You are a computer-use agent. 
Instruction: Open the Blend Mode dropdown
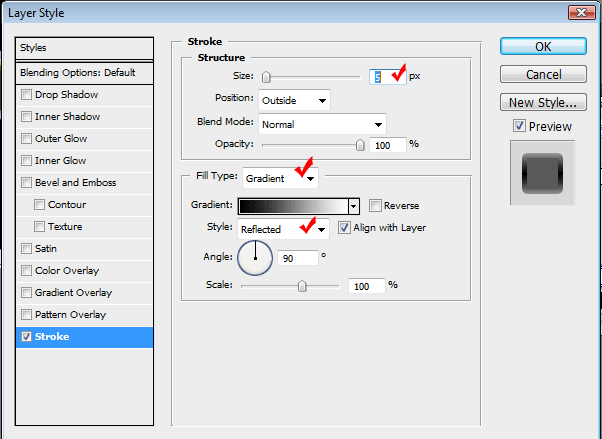click(x=322, y=124)
